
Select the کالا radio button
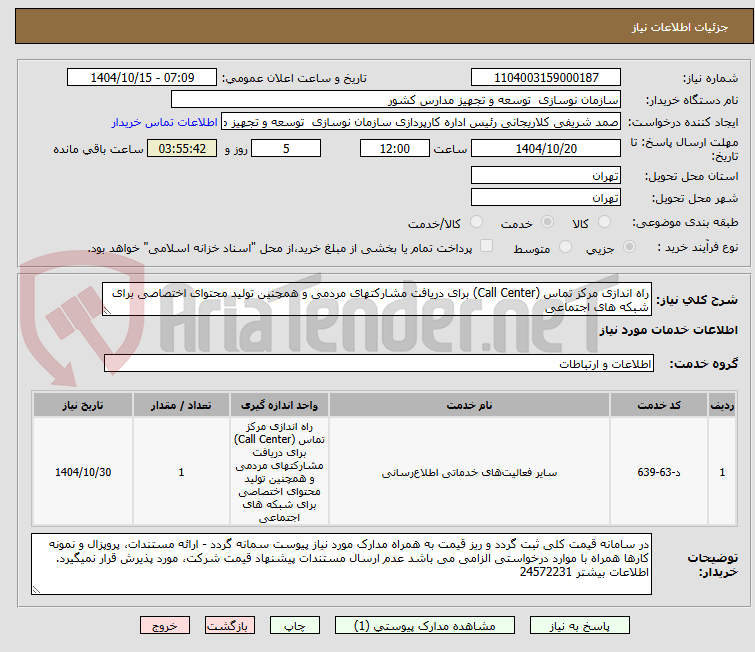(x=604, y=222)
